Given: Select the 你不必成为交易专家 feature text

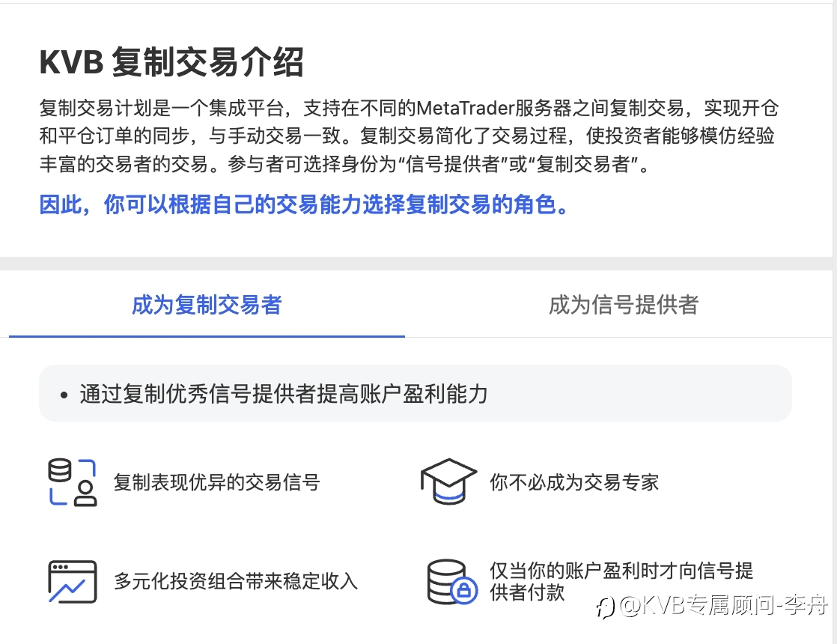Looking at the screenshot, I should coord(574,482).
